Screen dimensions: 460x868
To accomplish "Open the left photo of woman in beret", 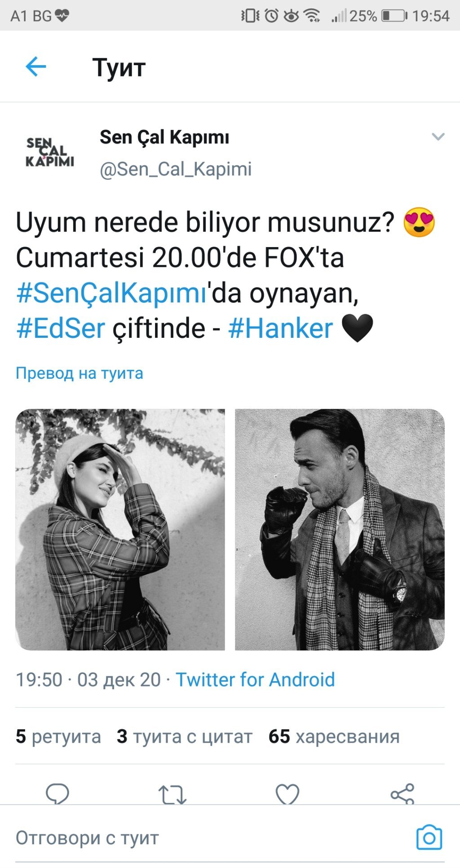I will pos(120,529).
